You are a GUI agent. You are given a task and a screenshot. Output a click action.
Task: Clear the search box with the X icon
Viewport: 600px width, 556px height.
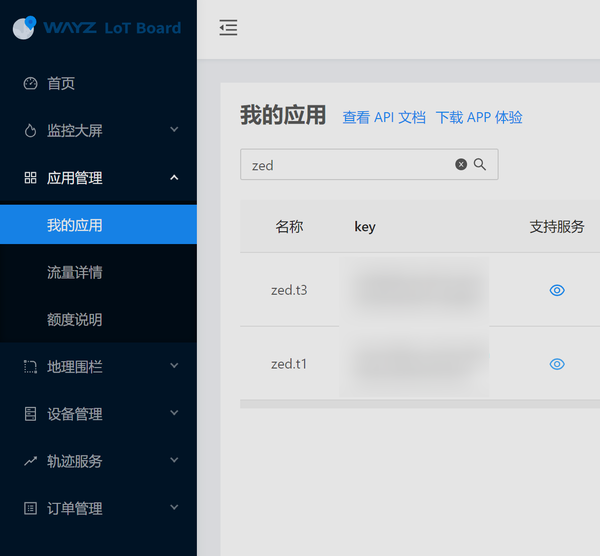point(461,164)
